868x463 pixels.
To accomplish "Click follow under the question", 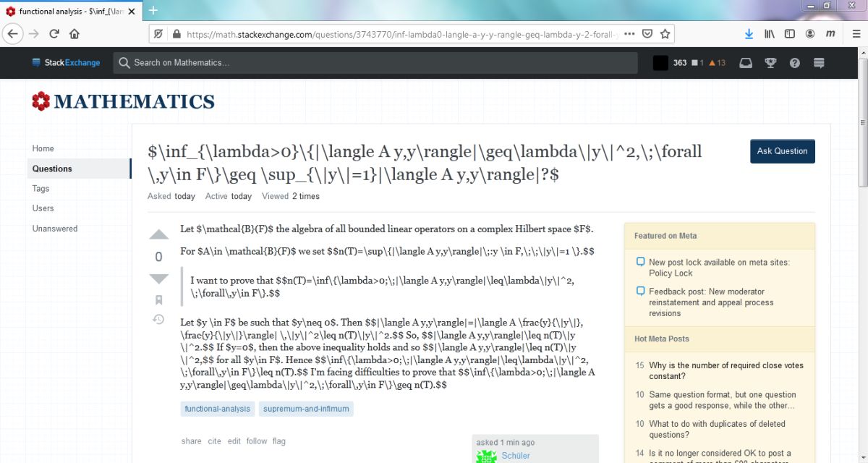I will point(257,441).
